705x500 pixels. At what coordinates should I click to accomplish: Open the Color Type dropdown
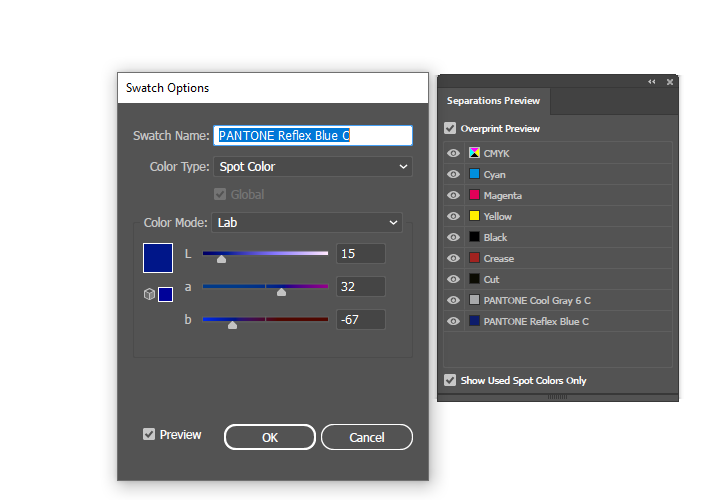point(313,167)
